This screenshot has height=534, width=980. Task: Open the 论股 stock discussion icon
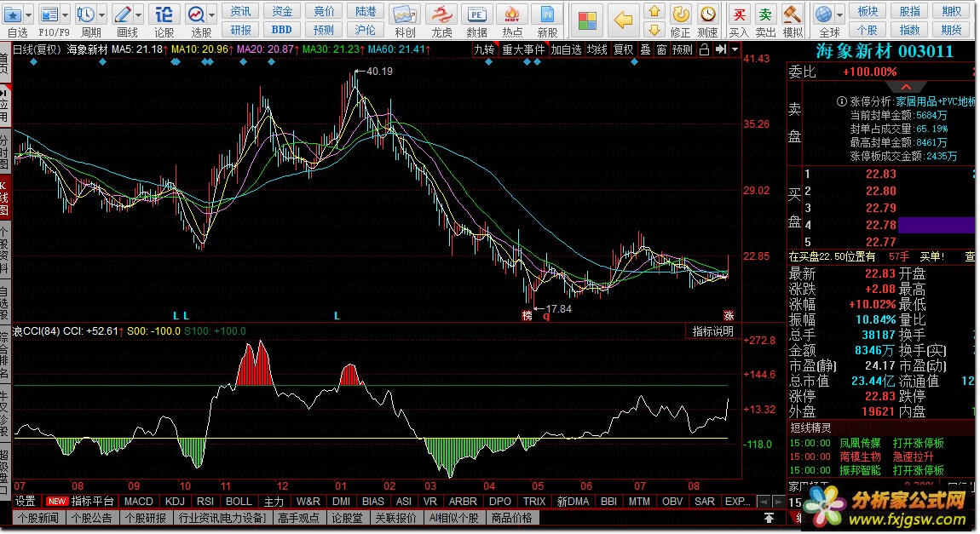(x=164, y=14)
